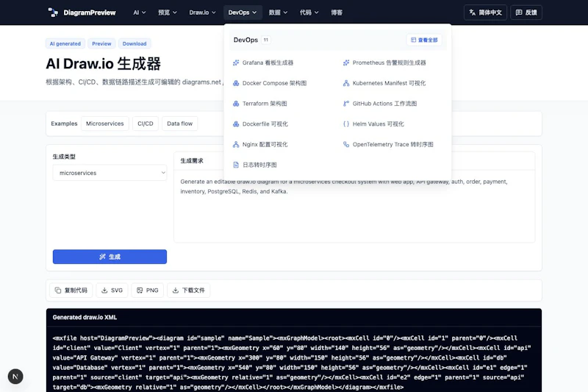Click the Docker Compose boxes icon
This screenshot has width=588, height=392.
236,83
